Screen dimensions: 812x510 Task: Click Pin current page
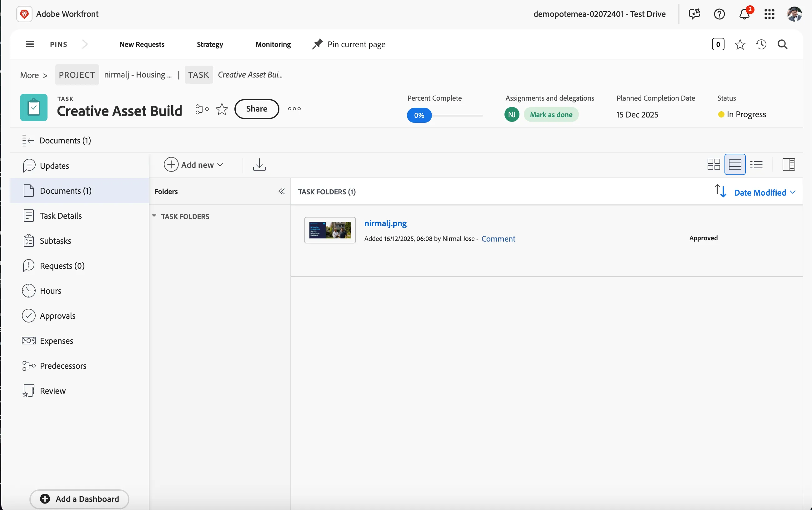349,44
